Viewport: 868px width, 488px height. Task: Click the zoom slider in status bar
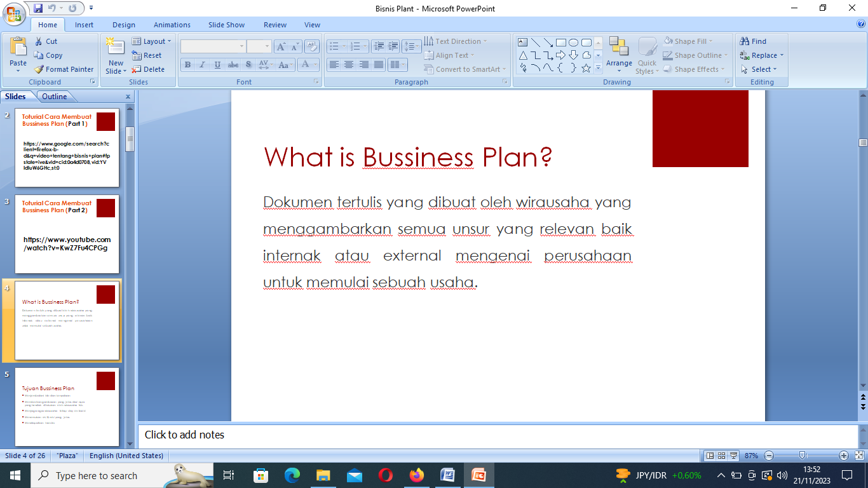tap(803, 456)
